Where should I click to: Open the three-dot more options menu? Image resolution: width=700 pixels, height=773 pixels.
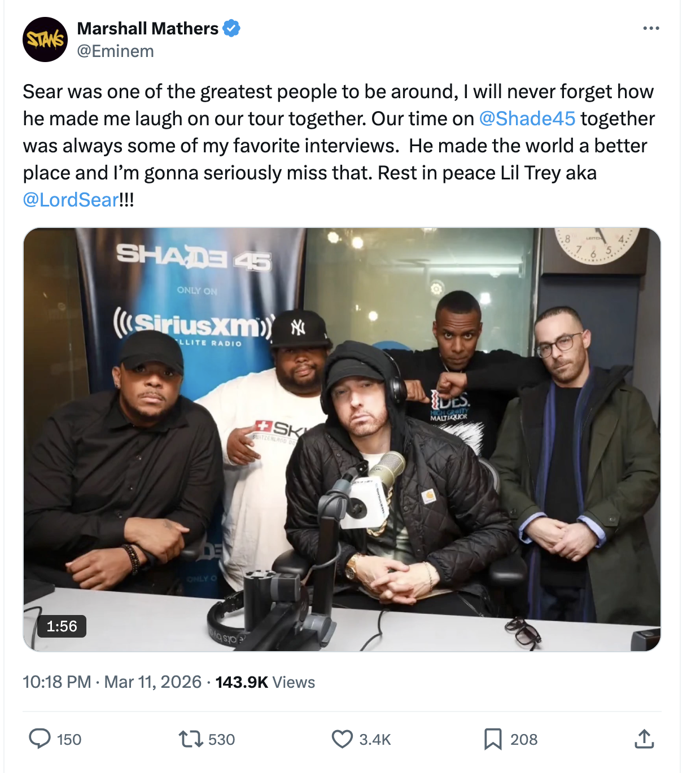tap(651, 28)
